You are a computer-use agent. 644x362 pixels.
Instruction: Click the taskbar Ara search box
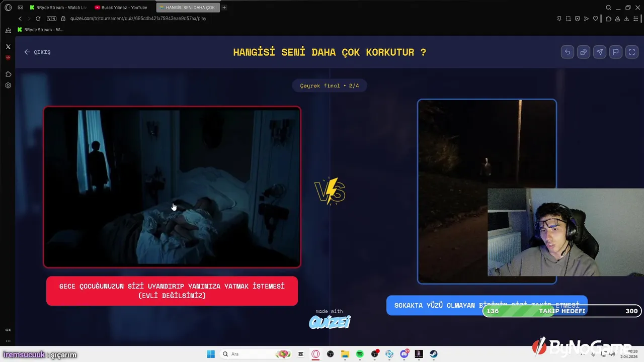pyautogui.click(x=257, y=354)
